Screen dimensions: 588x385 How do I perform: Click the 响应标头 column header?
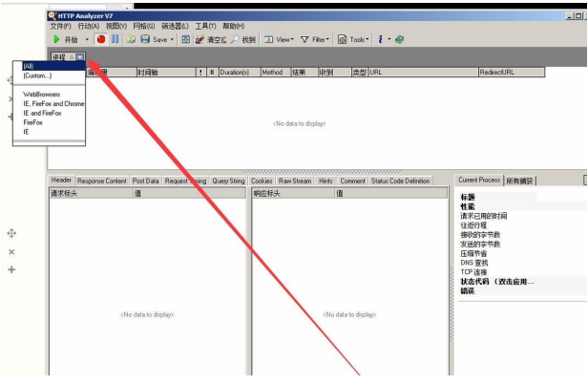(293, 194)
